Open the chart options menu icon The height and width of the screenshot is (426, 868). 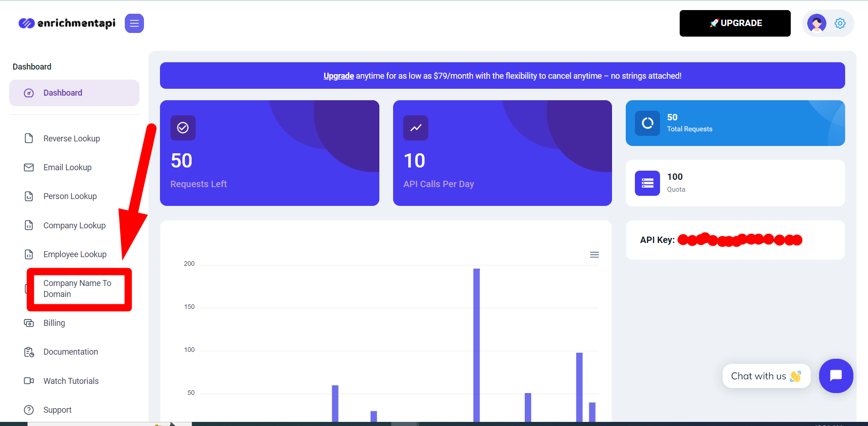[594, 255]
